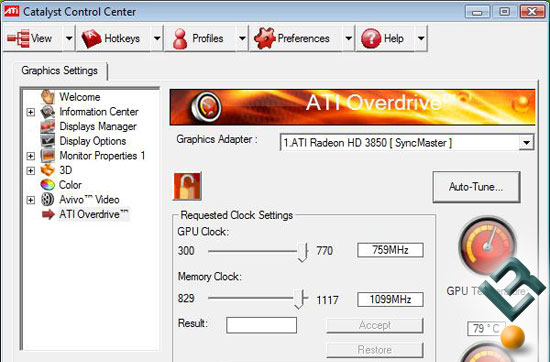The image size is (550, 362).
Task: Click the Monitor Properties 1 icon
Action: point(48,155)
